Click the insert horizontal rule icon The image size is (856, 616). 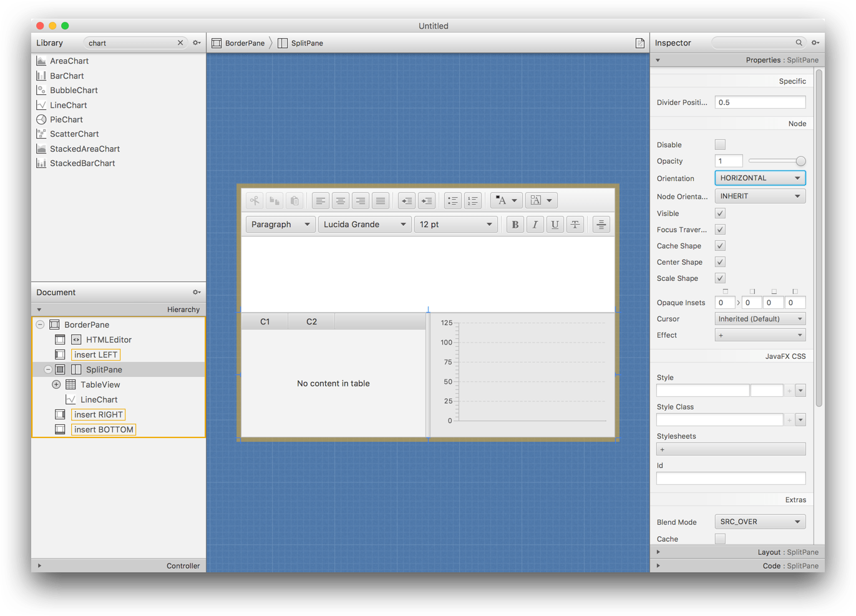[x=601, y=225]
